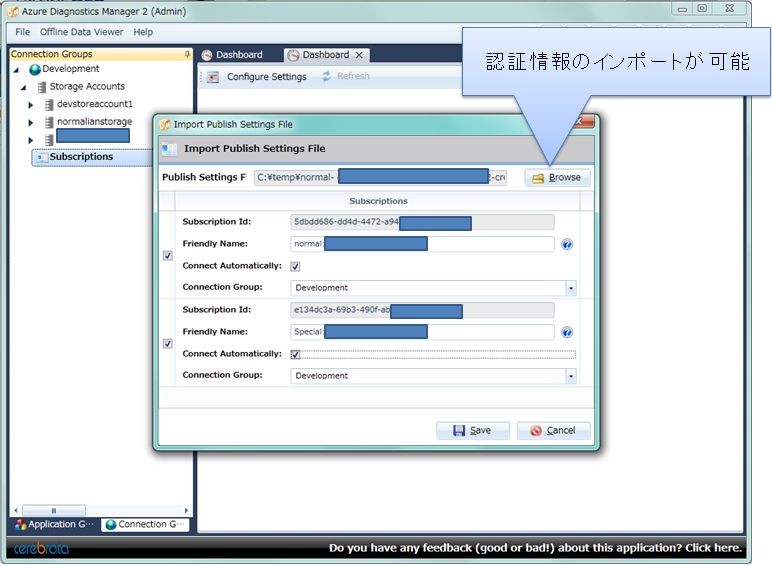Screen dimensions: 772x566
Task: Switch to the first Dashboard tab
Action: 232,55
